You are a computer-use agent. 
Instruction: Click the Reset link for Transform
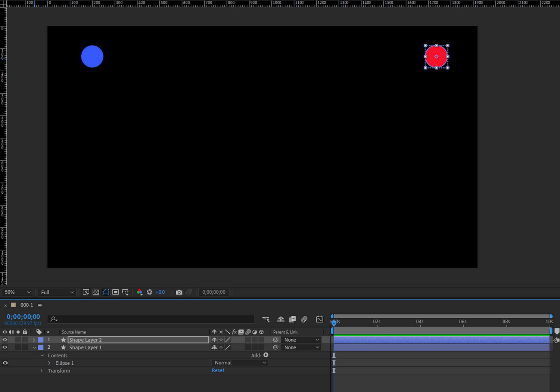pos(218,370)
